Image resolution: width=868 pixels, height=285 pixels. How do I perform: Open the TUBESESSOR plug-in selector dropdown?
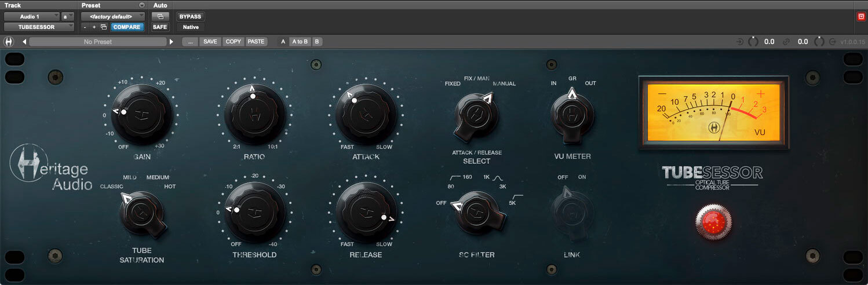coord(39,27)
